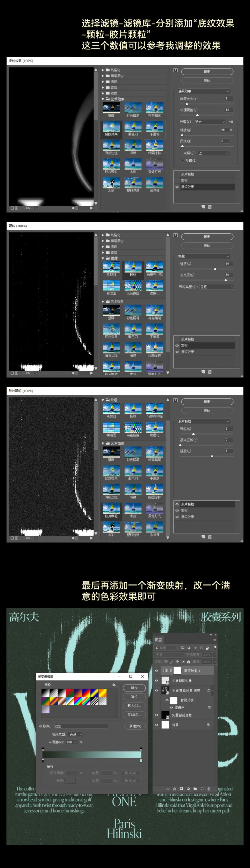This screenshot has height=868, width=250.
Task: Expand 风格化 folder in 底纹效果 window
Action: point(103,70)
